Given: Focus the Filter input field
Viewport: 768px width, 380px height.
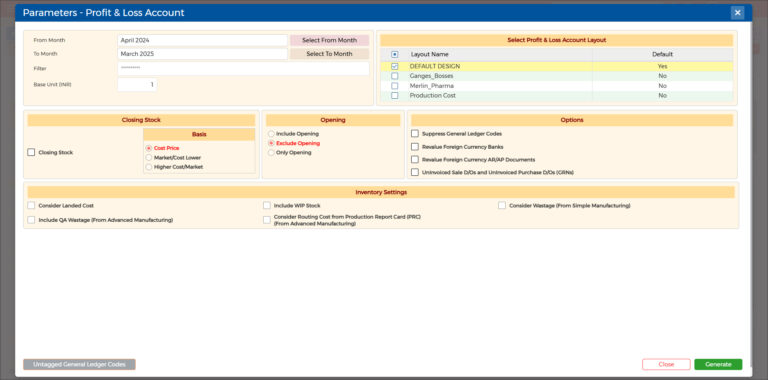Looking at the screenshot, I should (x=243, y=69).
